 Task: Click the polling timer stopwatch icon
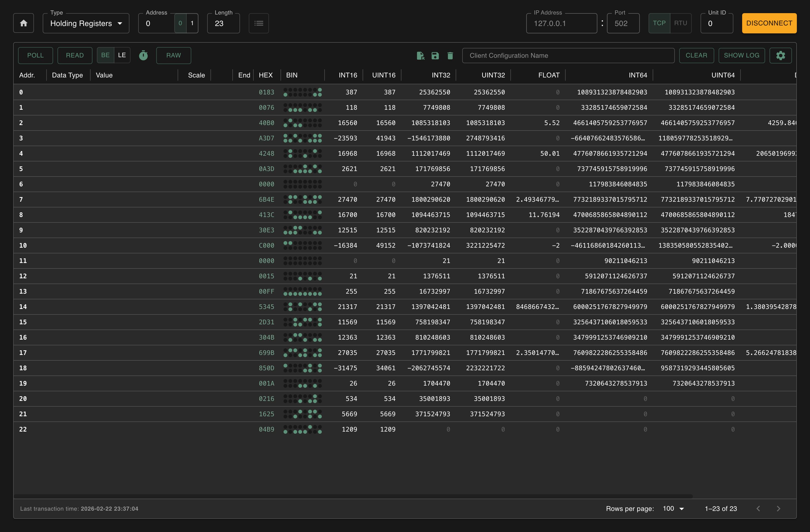tap(143, 55)
